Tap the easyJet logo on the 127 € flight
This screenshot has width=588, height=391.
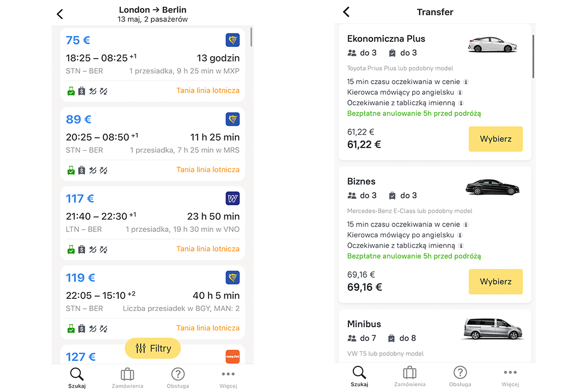[x=232, y=357]
